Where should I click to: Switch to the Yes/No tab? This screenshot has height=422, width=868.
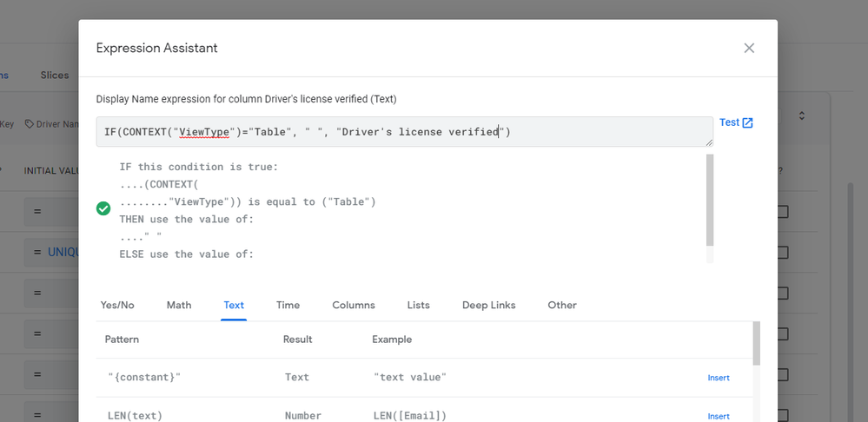(117, 305)
